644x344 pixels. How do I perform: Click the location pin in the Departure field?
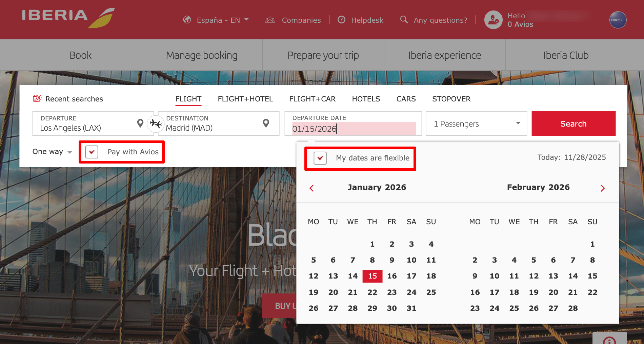pos(140,123)
